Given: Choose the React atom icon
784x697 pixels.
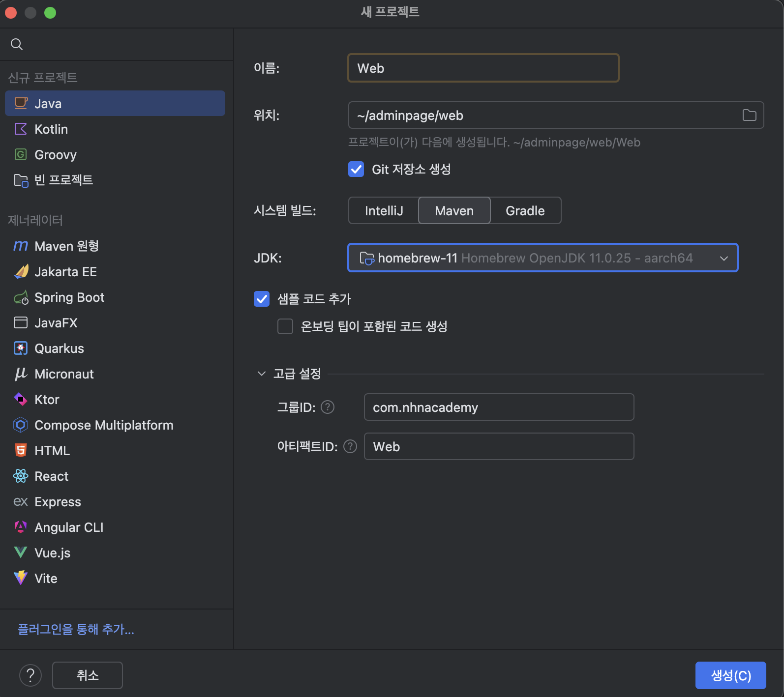Looking at the screenshot, I should tap(21, 476).
